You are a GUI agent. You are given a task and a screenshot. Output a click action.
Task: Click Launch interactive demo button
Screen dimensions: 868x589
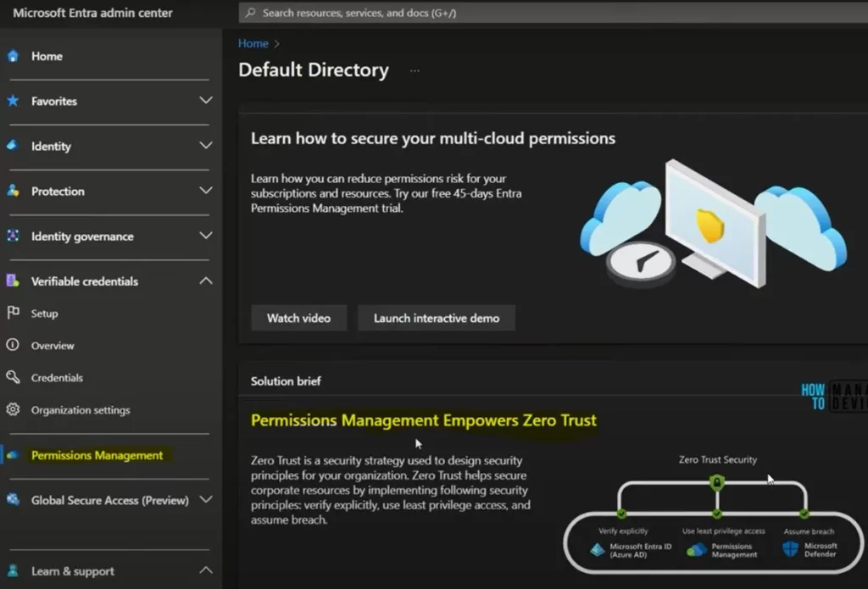click(x=437, y=318)
